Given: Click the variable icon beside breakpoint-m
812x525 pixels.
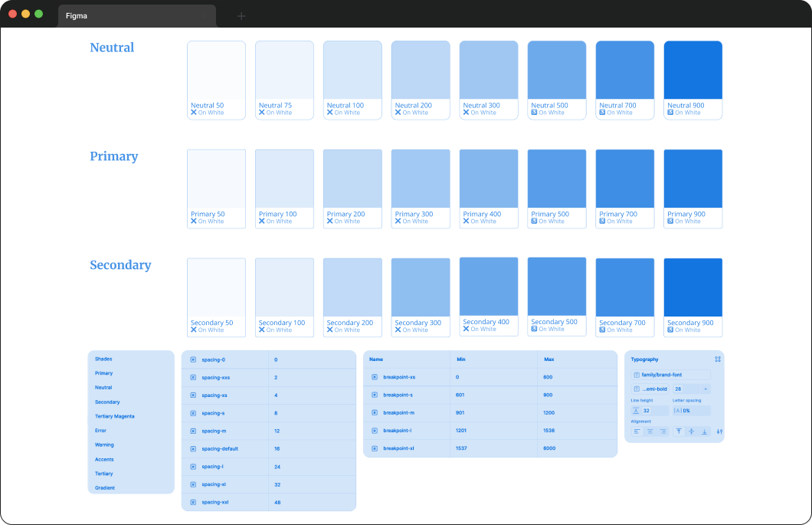Looking at the screenshot, I should [x=375, y=412].
